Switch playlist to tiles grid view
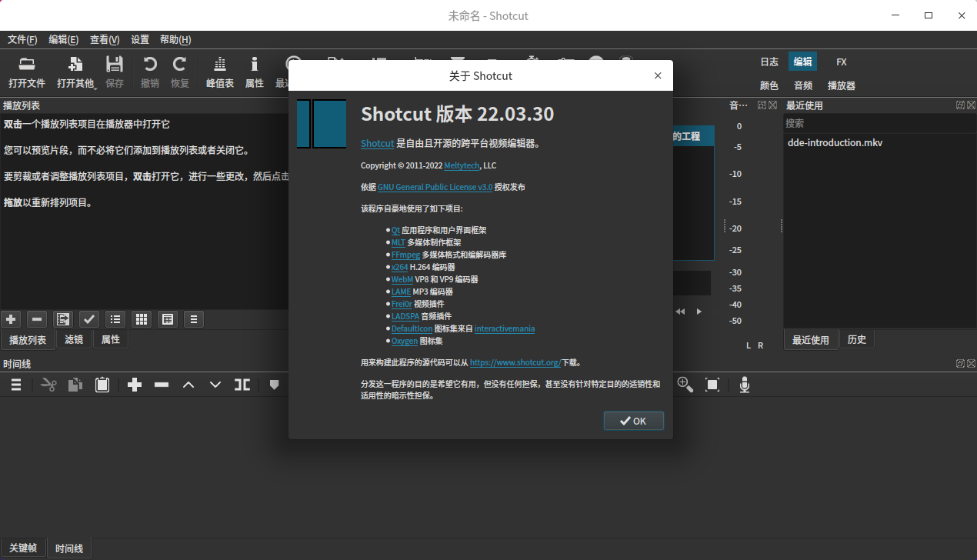977x560 pixels. coord(141,318)
